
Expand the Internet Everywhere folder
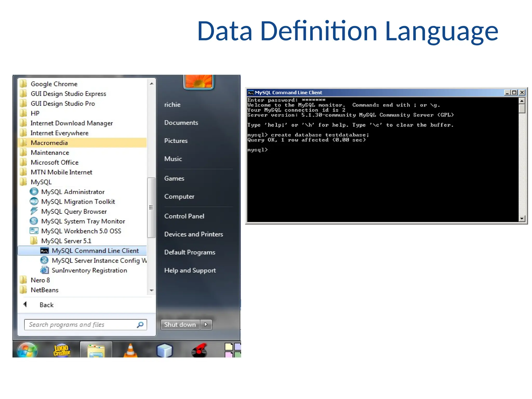[54, 133]
